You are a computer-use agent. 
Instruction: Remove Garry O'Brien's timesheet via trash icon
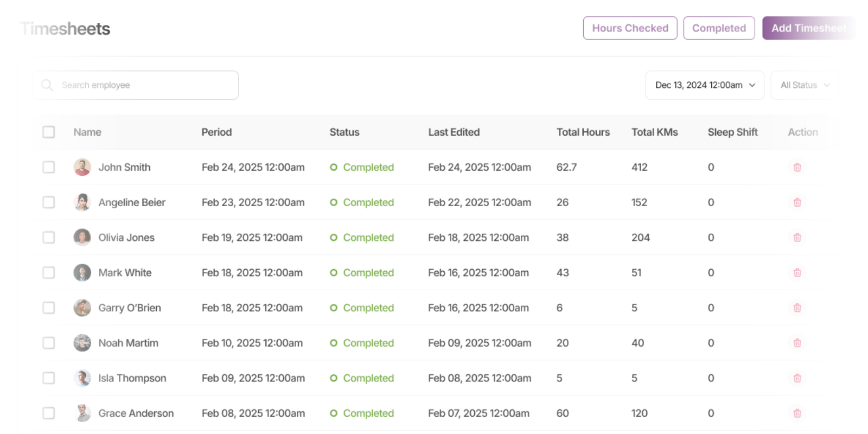797,308
